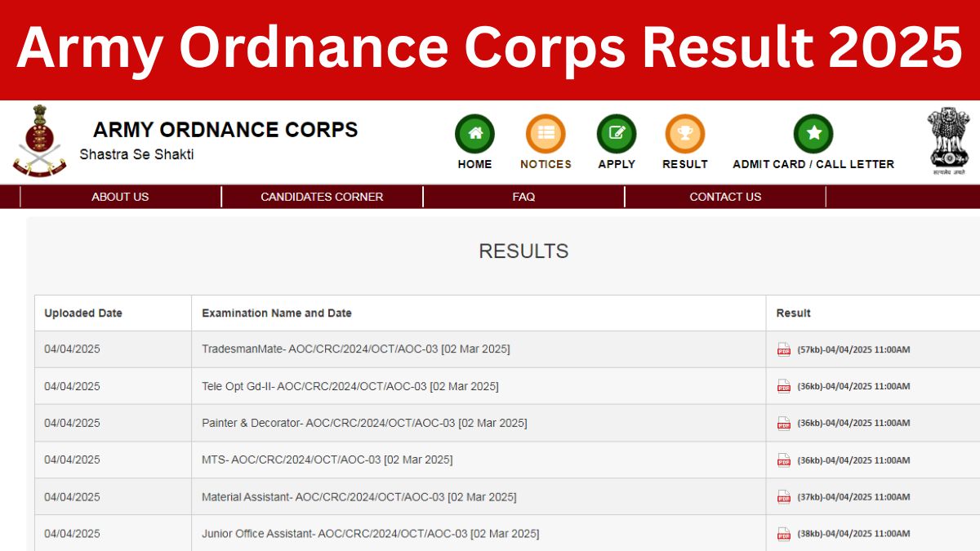Download the Painter & Decorator (36kb) result link

(853, 423)
